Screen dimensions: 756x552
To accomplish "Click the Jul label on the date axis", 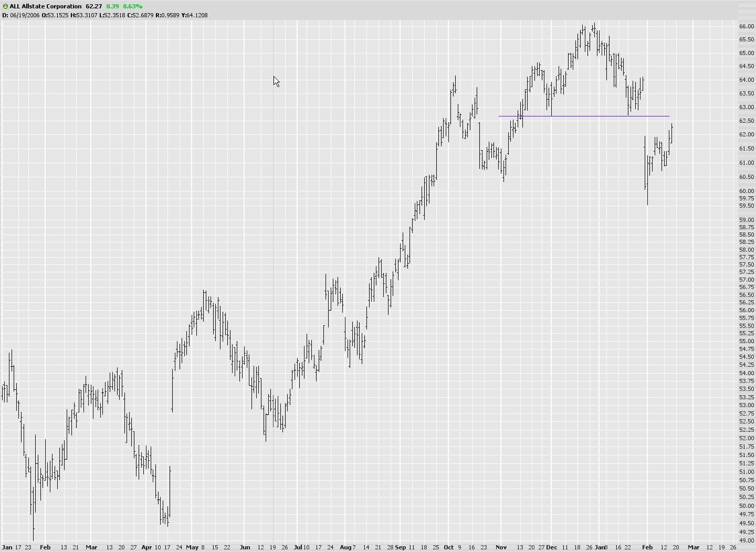I will pyautogui.click(x=298, y=547).
